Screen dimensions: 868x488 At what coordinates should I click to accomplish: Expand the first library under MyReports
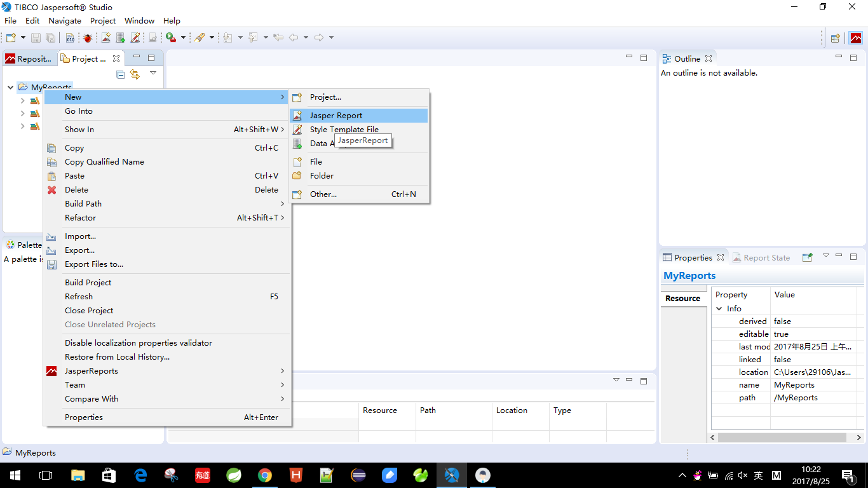coord(23,100)
